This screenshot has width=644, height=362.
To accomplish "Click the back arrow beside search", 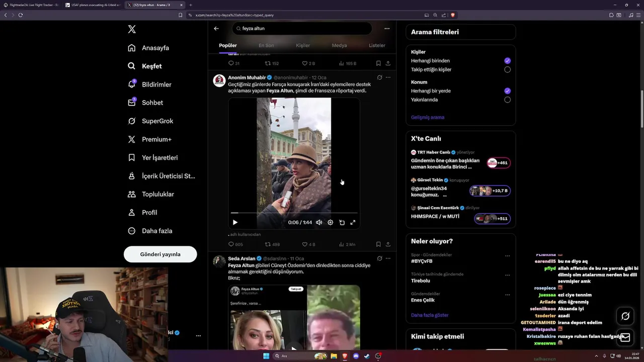I will pos(216,29).
